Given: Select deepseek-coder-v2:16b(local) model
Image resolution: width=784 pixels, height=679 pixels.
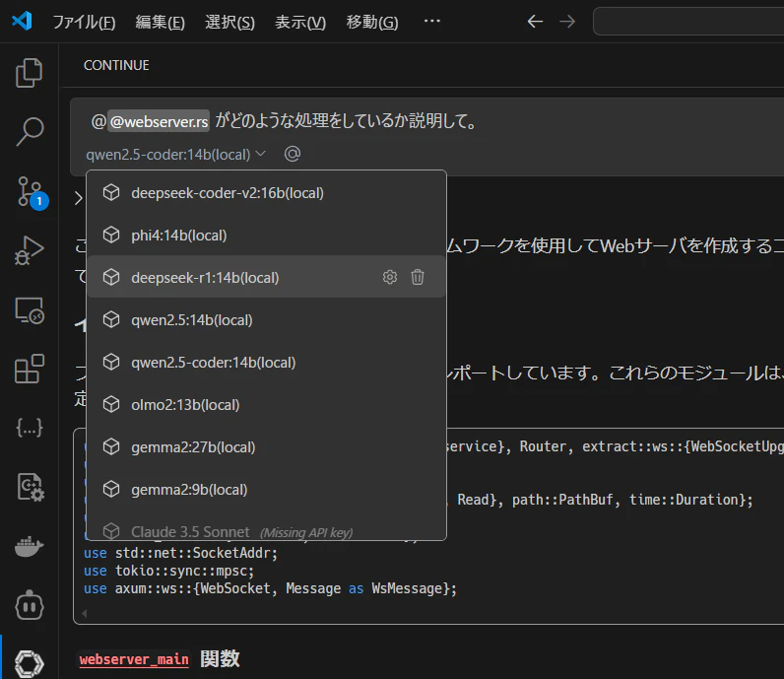Looking at the screenshot, I should point(267,192).
